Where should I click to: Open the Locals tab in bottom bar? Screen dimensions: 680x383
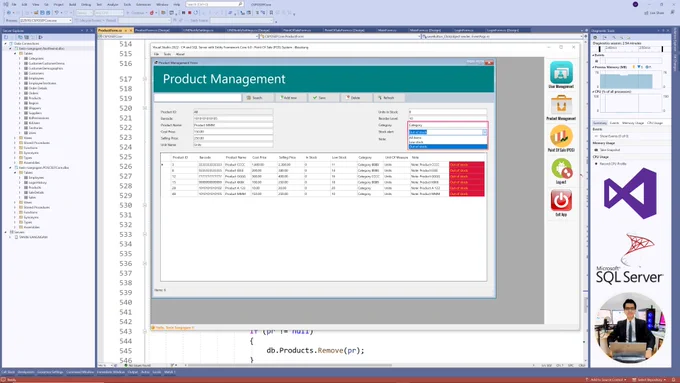click(157, 372)
